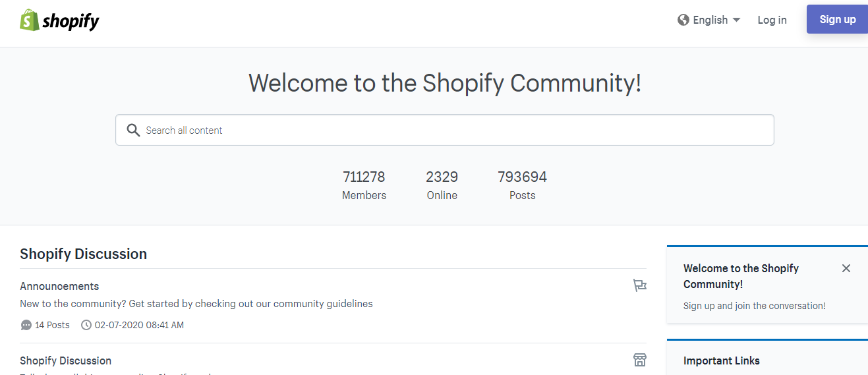
Task: Click the globe language icon
Action: click(683, 20)
